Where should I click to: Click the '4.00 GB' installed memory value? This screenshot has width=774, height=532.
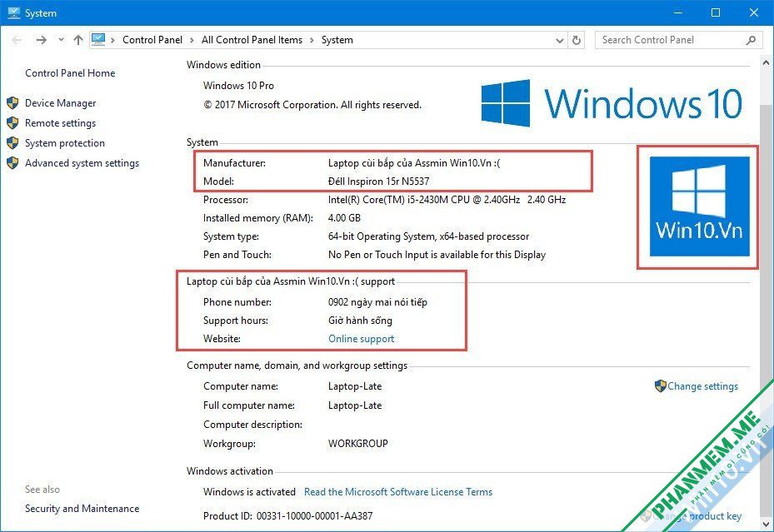pos(344,218)
